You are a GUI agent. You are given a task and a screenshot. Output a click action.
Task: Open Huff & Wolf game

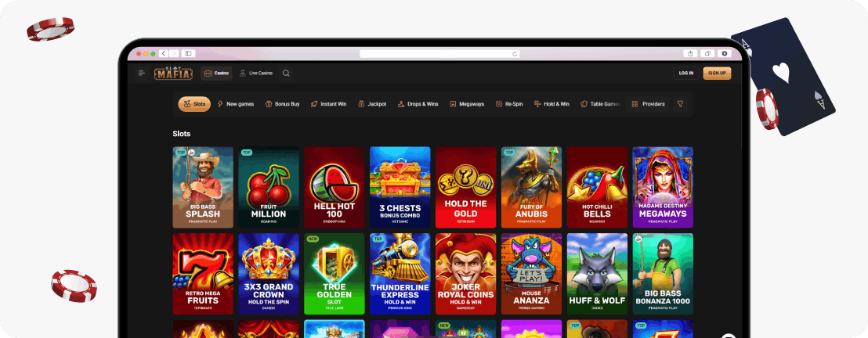click(x=597, y=274)
